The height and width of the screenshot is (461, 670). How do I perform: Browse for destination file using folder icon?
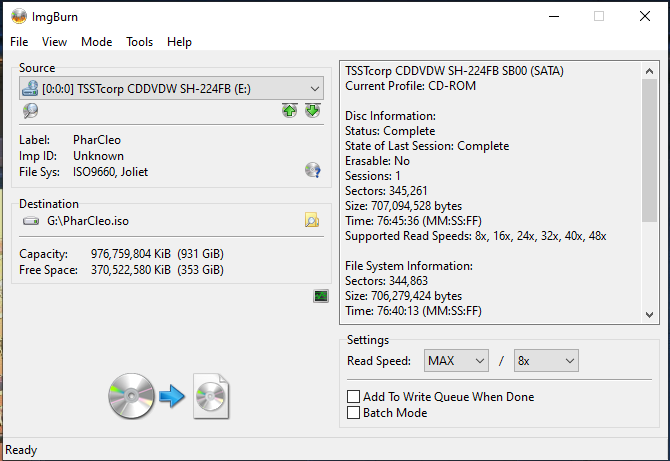312,220
